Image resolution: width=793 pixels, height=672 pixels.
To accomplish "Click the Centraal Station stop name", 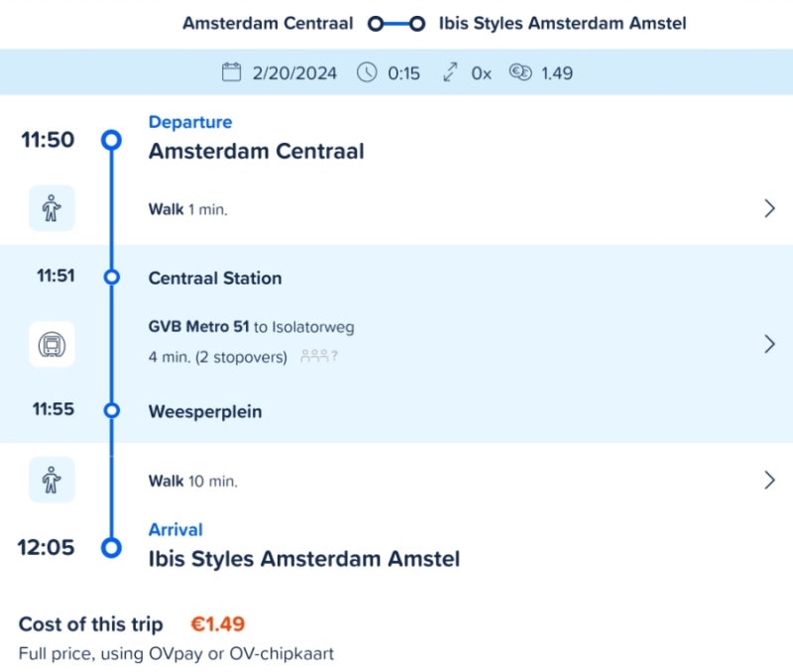I will coord(215,278).
